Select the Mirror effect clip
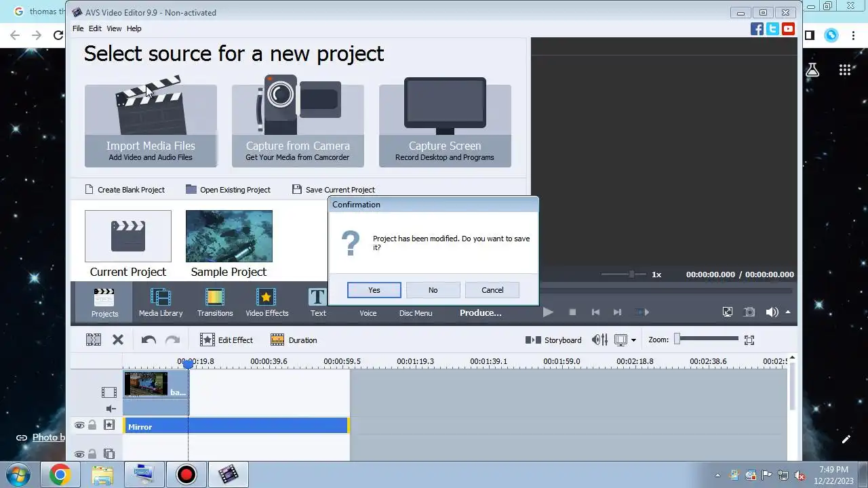 [x=236, y=426]
